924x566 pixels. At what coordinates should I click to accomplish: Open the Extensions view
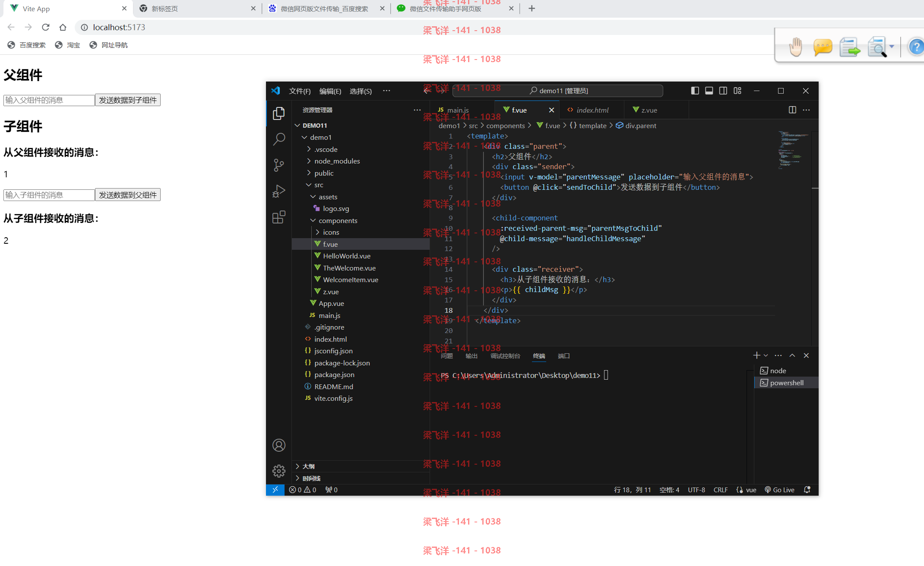click(x=279, y=217)
